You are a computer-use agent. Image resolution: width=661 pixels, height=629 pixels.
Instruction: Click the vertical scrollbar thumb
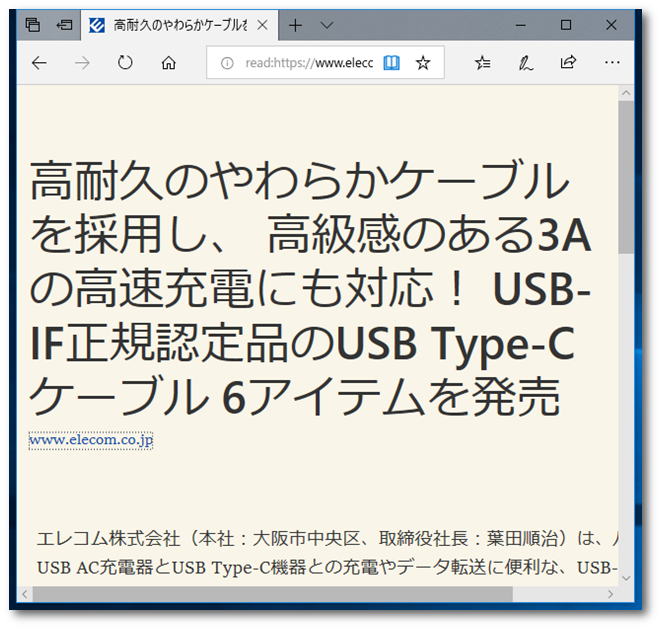coord(626,177)
